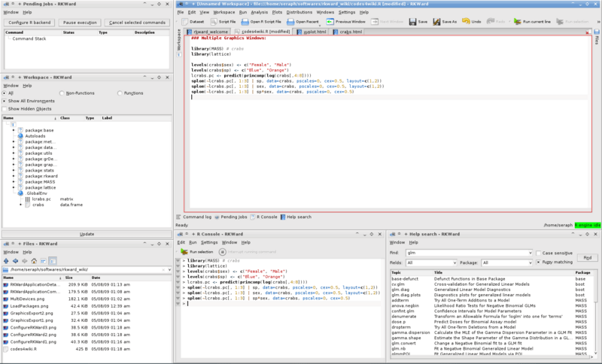This screenshot has height=364, width=602.
Task: Open the Package dropdown in Help search
Action: 506,263
